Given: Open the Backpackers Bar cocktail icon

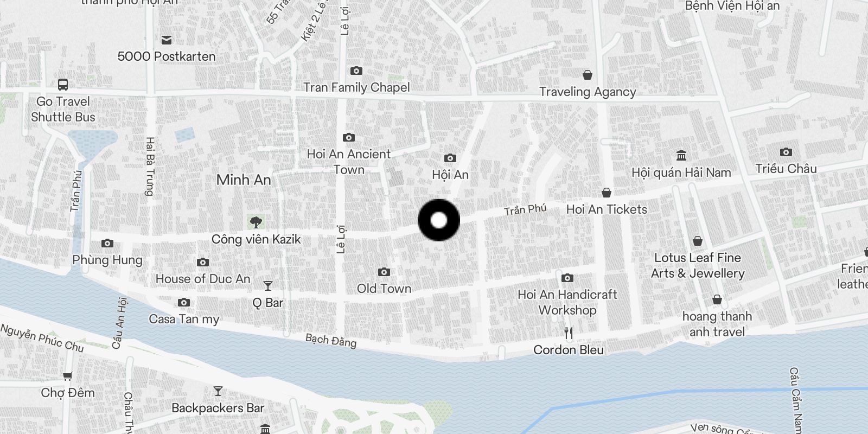Looking at the screenshot, I should [x=218, y=391].
